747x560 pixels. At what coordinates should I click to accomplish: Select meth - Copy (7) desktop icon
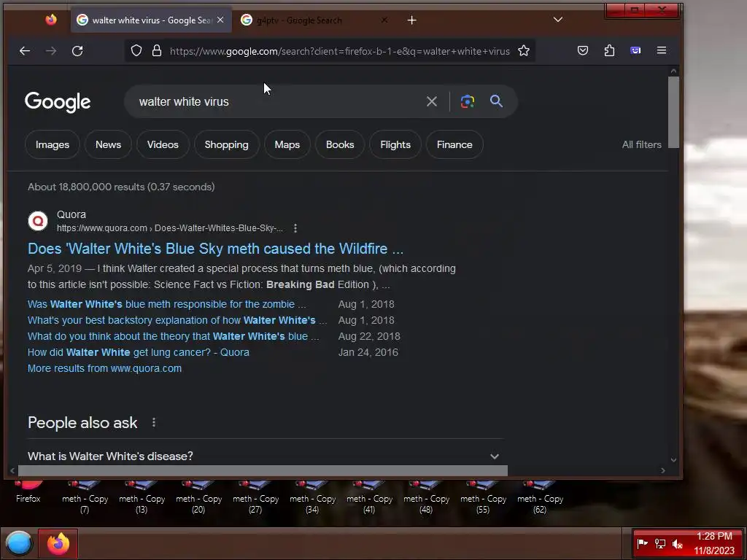[x=85, y=498]
